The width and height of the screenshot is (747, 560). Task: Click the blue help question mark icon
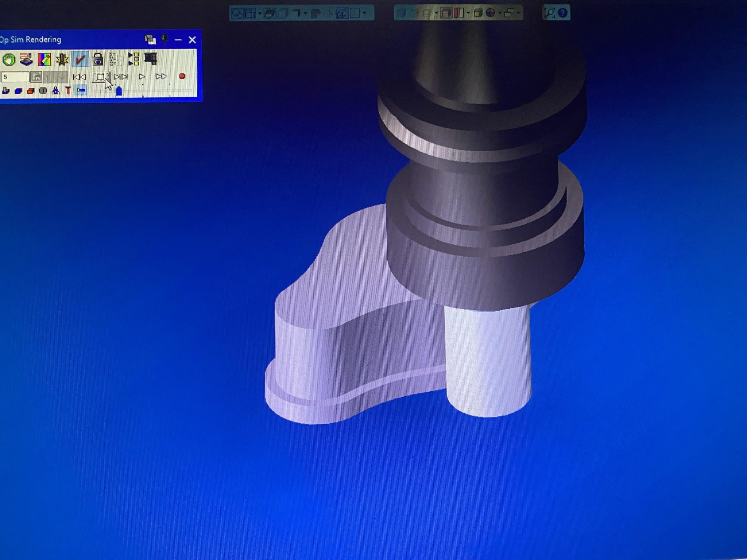click(563, 13)
